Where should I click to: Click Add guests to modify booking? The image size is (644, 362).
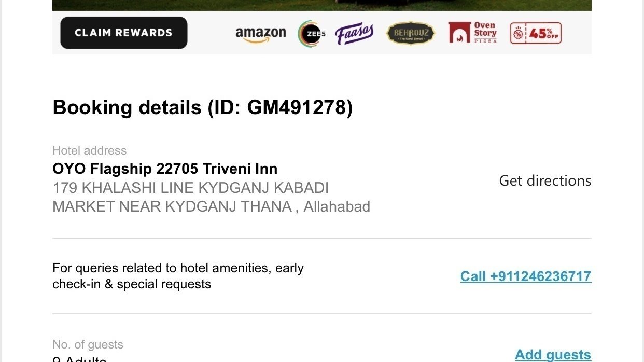(x=552, y=354)
